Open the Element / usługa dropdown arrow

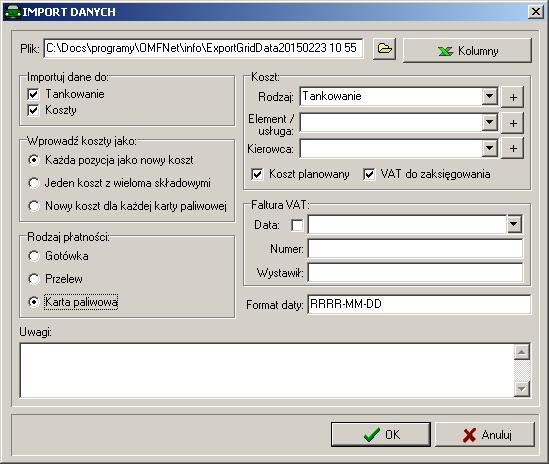coord(489,122)
